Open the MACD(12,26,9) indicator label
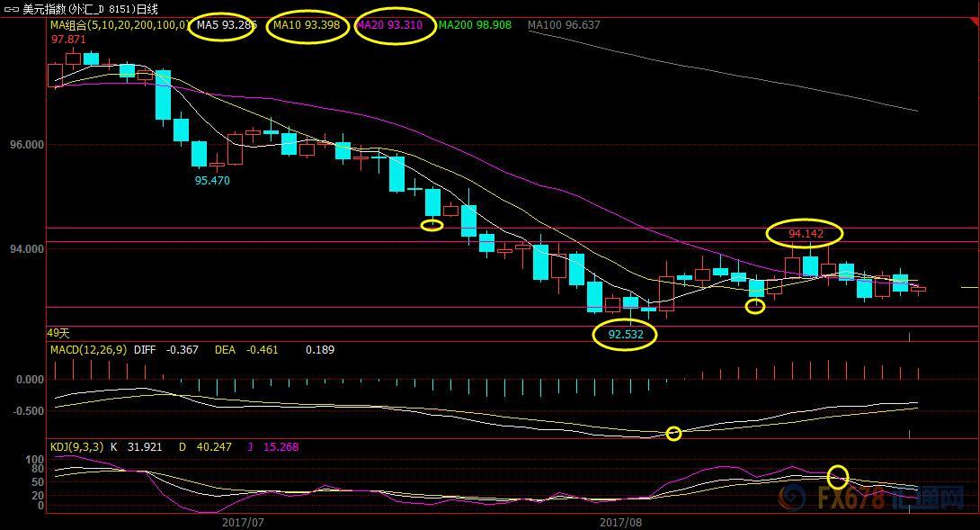Viewport: 980px width, 530px height. (89, 350)
